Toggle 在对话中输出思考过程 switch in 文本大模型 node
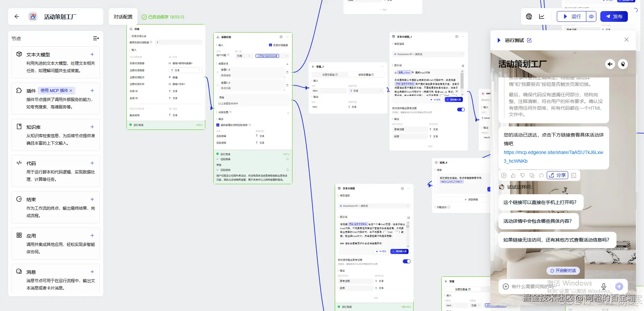Screen dimensions: 644x311 point(407,261)
